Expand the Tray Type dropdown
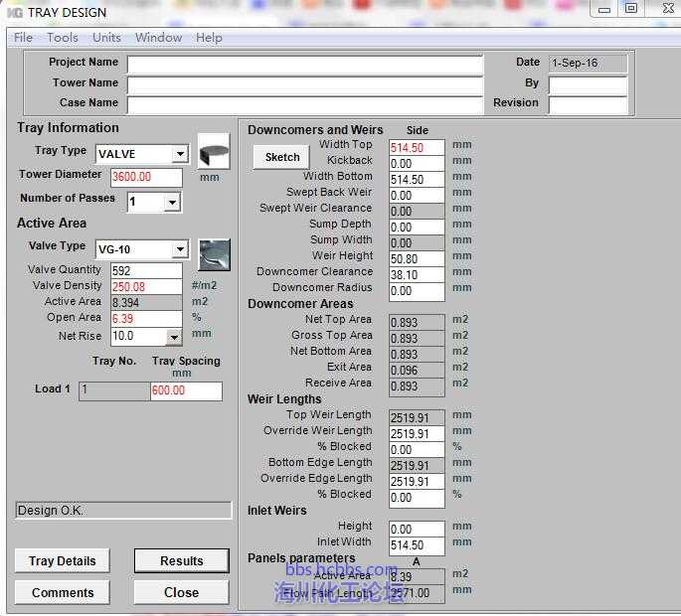This screenshot has width=681, height=616. tap(180, 154)
